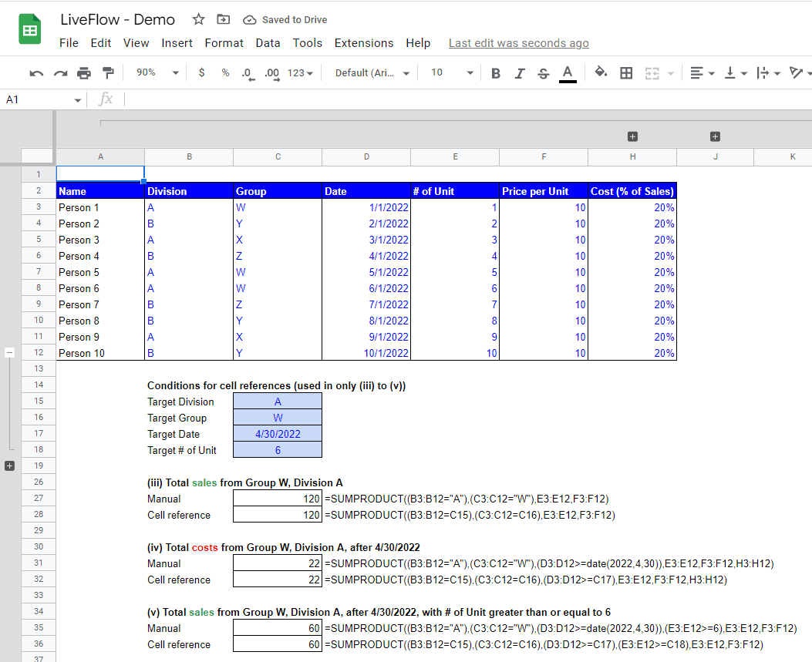Open text rotation dropdown
The width and height of the screenshot is (812, 662).
(800, 73)
